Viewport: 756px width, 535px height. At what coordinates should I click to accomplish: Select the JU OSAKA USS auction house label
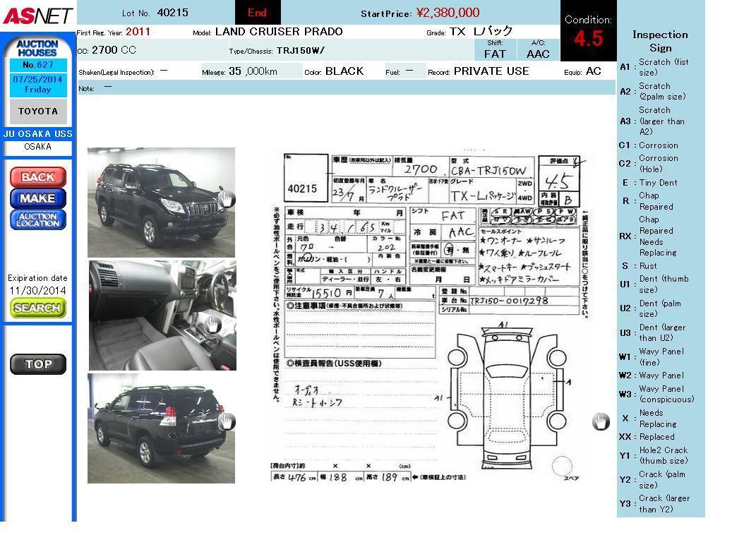[38, 134]
